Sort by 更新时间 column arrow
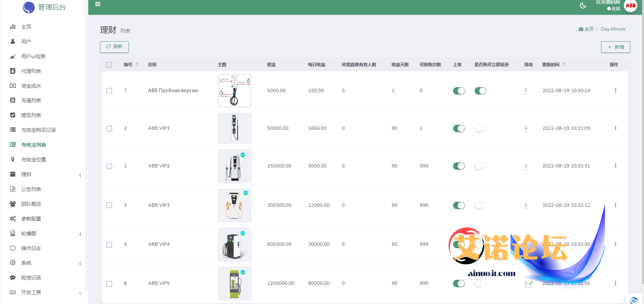 tap(564, 65)
